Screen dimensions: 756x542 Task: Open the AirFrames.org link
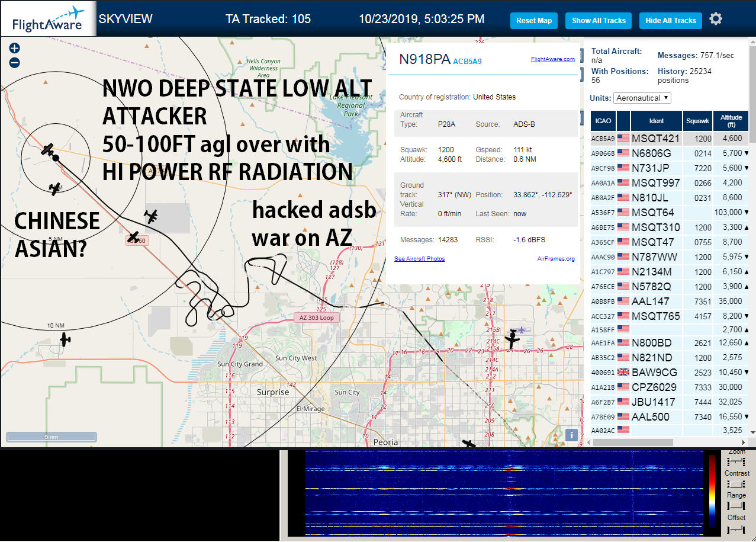pos(556,259)
